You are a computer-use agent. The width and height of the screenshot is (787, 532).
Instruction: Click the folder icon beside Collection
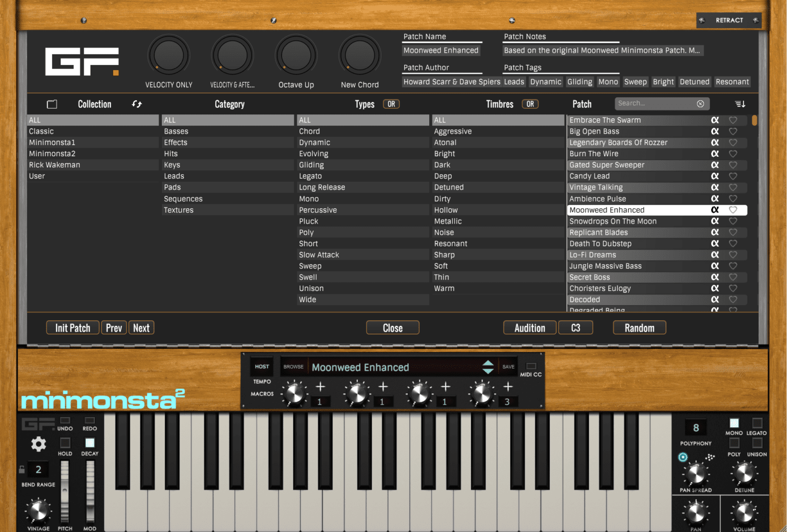(x=52, y=104)
